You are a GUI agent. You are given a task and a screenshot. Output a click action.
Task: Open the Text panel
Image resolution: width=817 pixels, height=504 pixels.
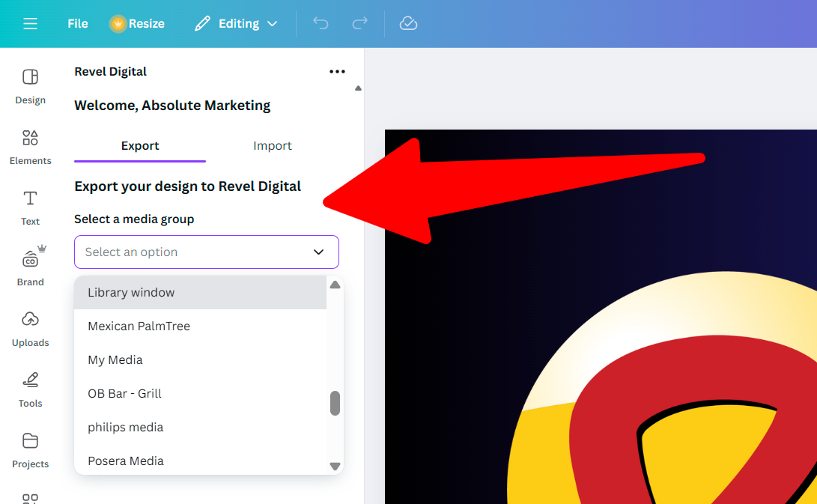(30, 208)
